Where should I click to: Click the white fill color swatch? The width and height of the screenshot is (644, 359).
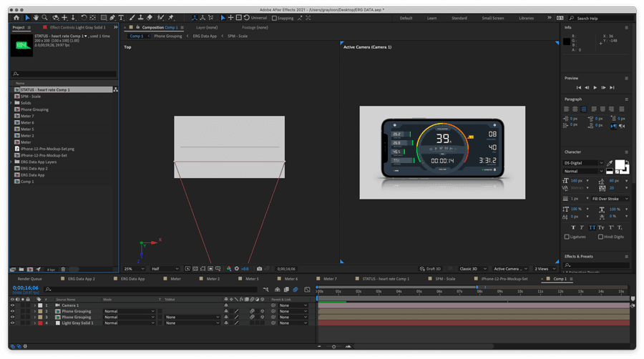pyautogui.click(x=620, y=164)
